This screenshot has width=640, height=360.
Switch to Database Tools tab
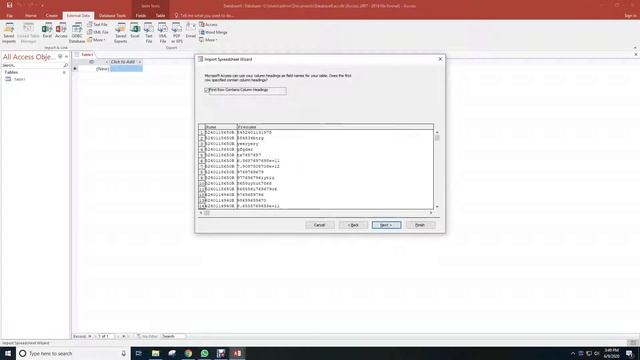(112, 16)
